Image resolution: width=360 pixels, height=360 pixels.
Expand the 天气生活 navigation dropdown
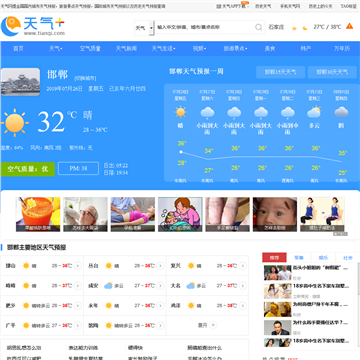163,49
